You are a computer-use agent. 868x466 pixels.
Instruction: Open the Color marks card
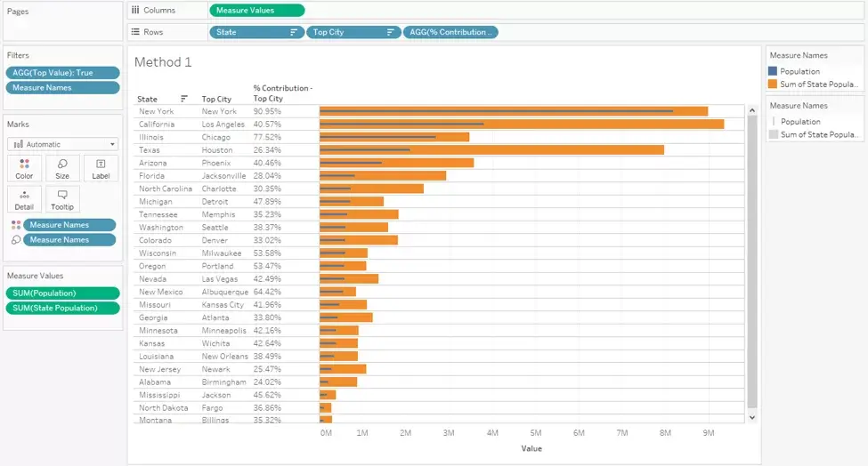tap(24, 169)
